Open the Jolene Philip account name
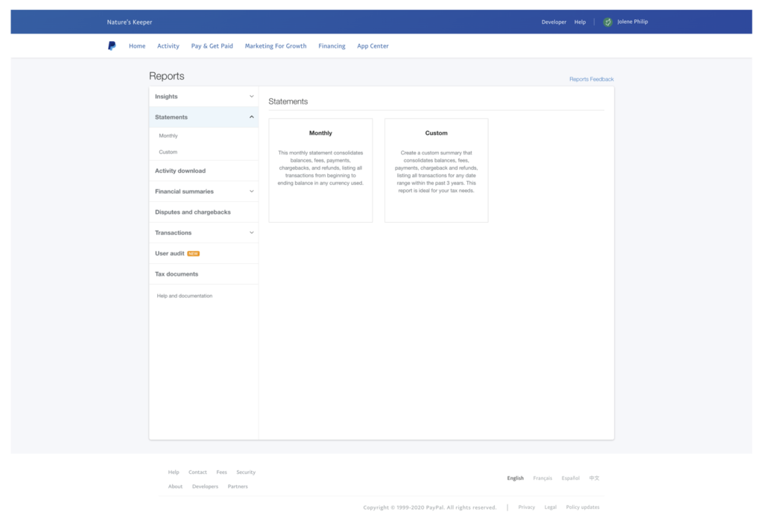Screen dimensions: 763x532 633,22
